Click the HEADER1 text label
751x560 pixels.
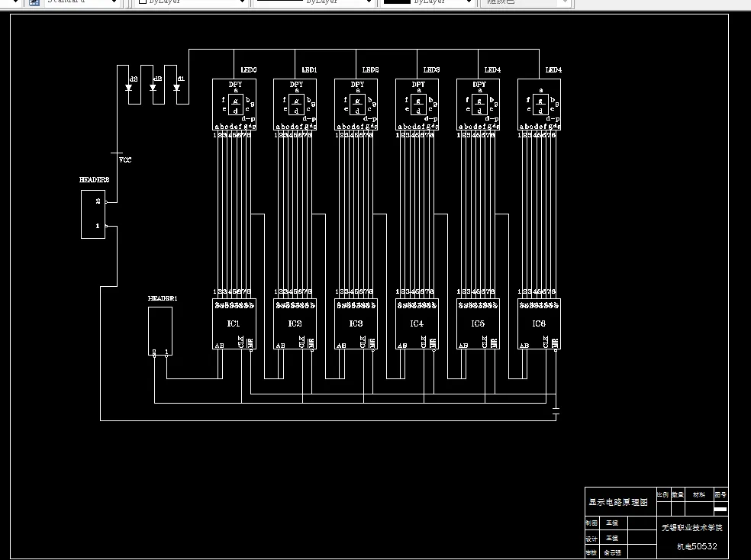coord(163,298)
